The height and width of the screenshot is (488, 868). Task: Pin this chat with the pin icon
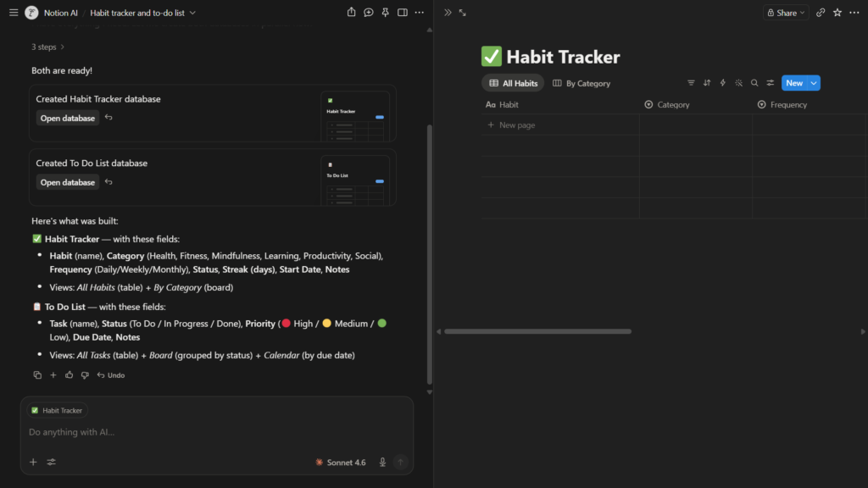[x=386, y=12]
